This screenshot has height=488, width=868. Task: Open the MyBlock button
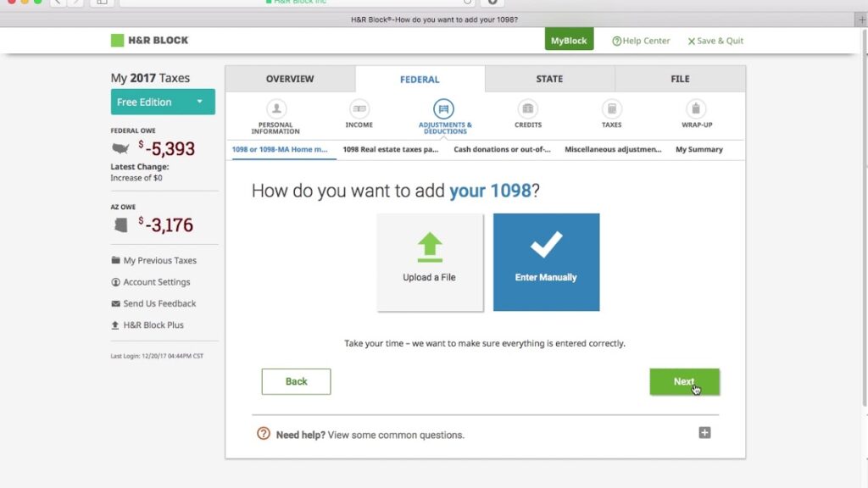point(569,40)
